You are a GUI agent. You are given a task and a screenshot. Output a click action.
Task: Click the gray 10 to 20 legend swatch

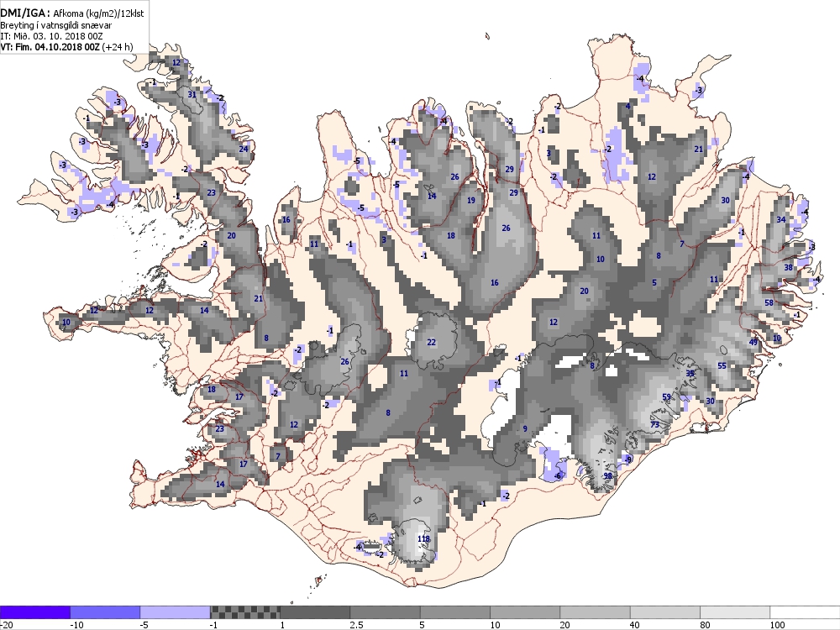(525, 612)
